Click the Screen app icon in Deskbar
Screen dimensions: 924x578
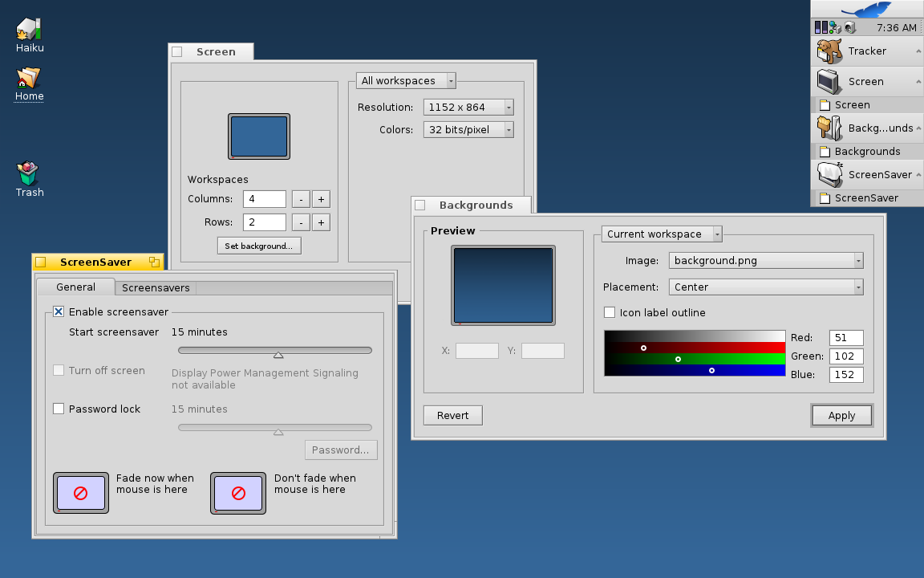tap(829, 82)
